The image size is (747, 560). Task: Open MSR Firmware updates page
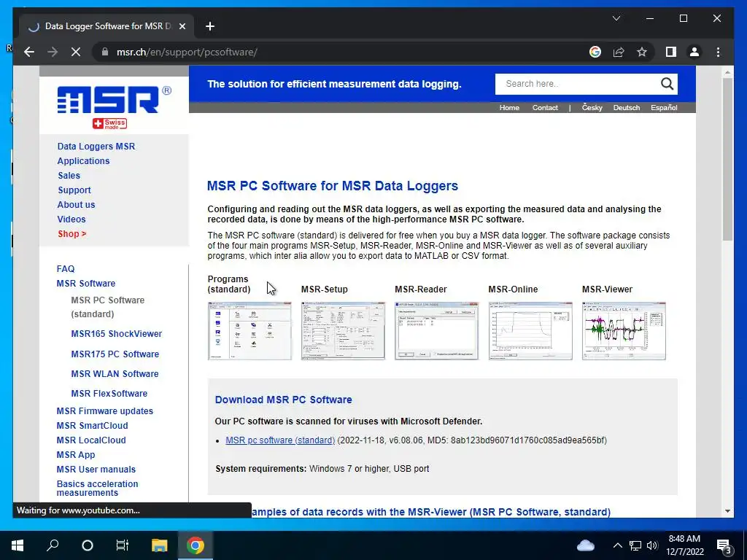[x=105, y=411]
